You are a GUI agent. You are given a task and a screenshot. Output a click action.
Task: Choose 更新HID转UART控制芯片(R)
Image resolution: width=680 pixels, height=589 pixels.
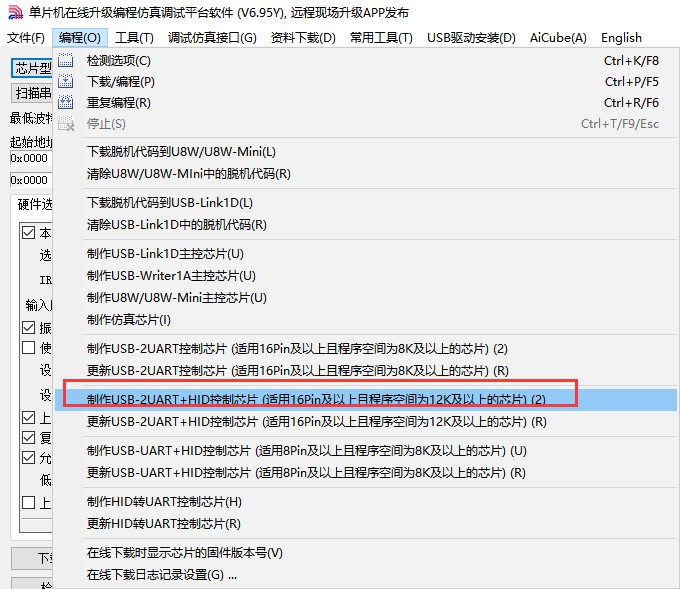tap(366, 524)
